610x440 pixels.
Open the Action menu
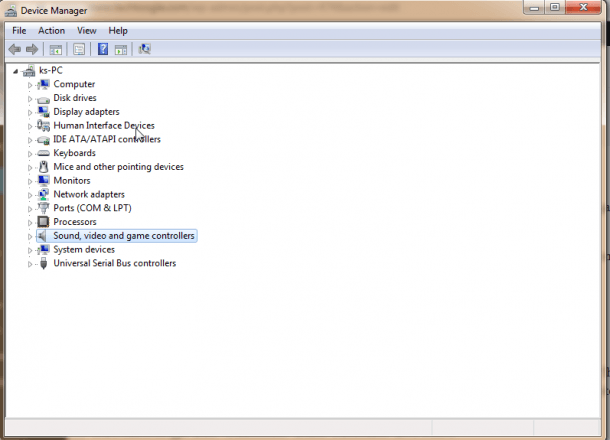(51, 30)
